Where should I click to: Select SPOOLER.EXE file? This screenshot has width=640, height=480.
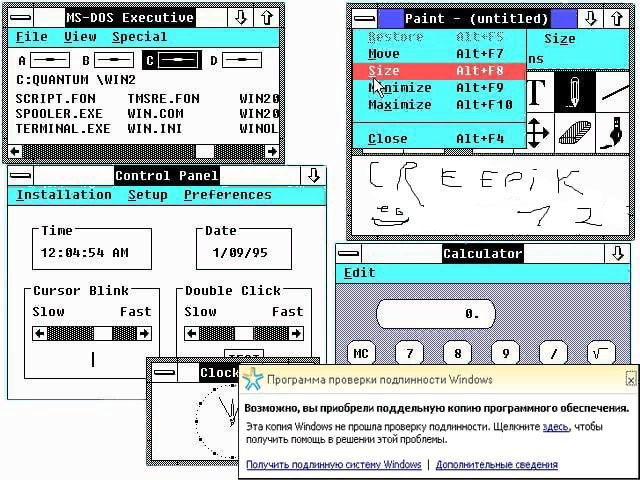[59, 114]
